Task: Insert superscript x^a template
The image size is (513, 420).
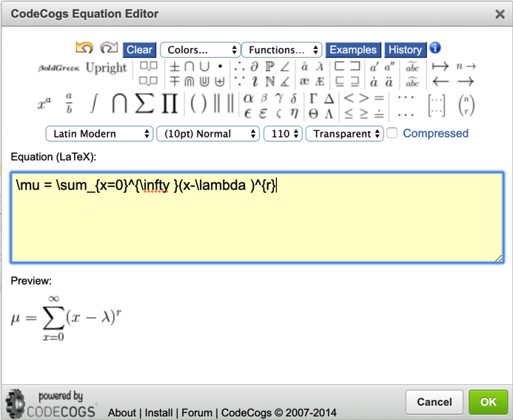Action: coord(44,104)
